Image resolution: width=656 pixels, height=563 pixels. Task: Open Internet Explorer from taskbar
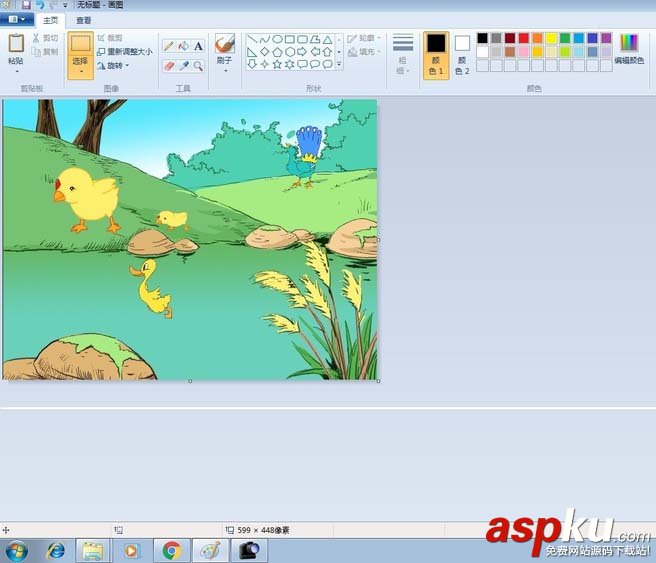56,550
